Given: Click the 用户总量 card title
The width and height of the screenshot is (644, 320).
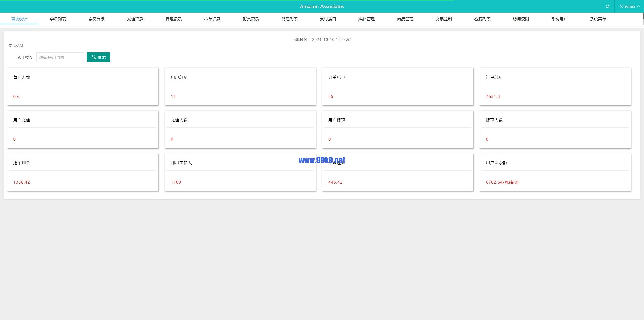Looking at the screenshot, I should click(x=179, y=77).
